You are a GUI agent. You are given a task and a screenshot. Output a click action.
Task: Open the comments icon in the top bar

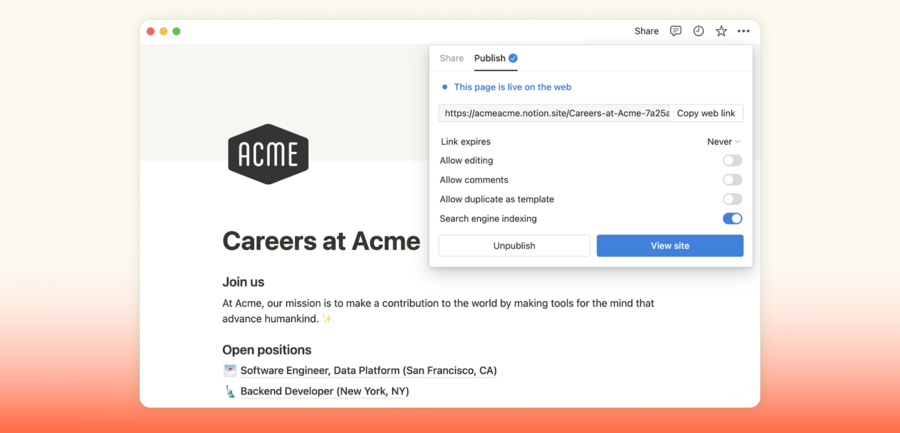(676, 31)
